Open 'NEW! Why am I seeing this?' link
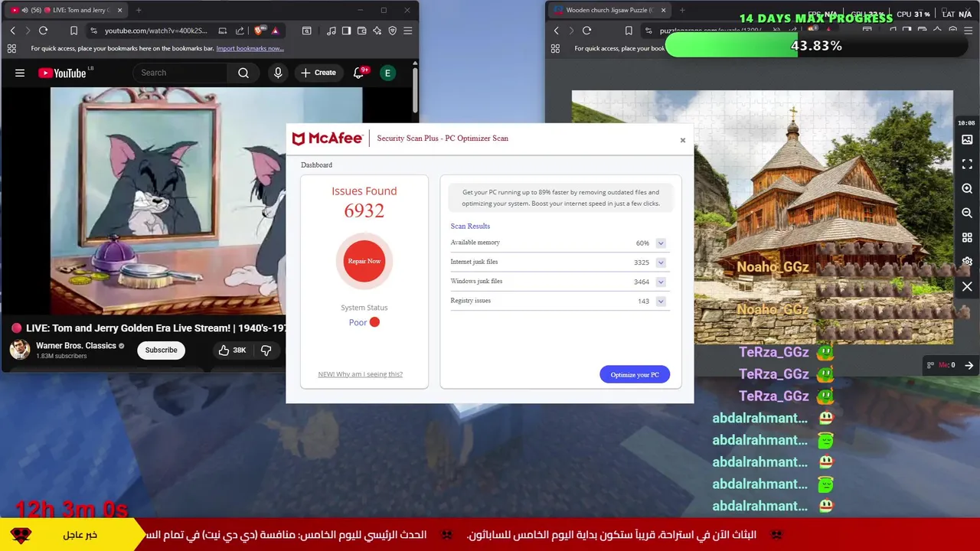The image size is (980, 551). 360,374
